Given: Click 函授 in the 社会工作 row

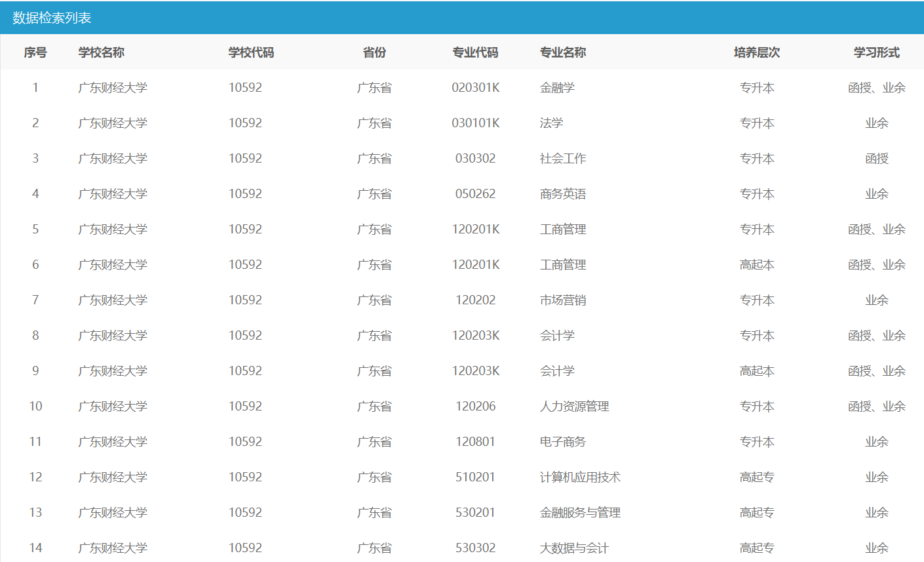Looking at the screenshot, I should click(877, 159).
